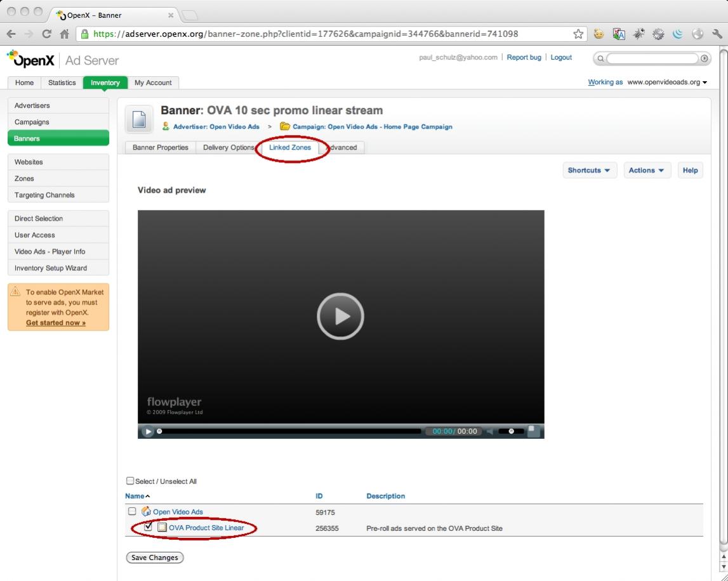Image resolution: width=728 pixels, height=581 pixels.
Task: Toggle the Select / Unselect All checkbox
Action: 130,481
